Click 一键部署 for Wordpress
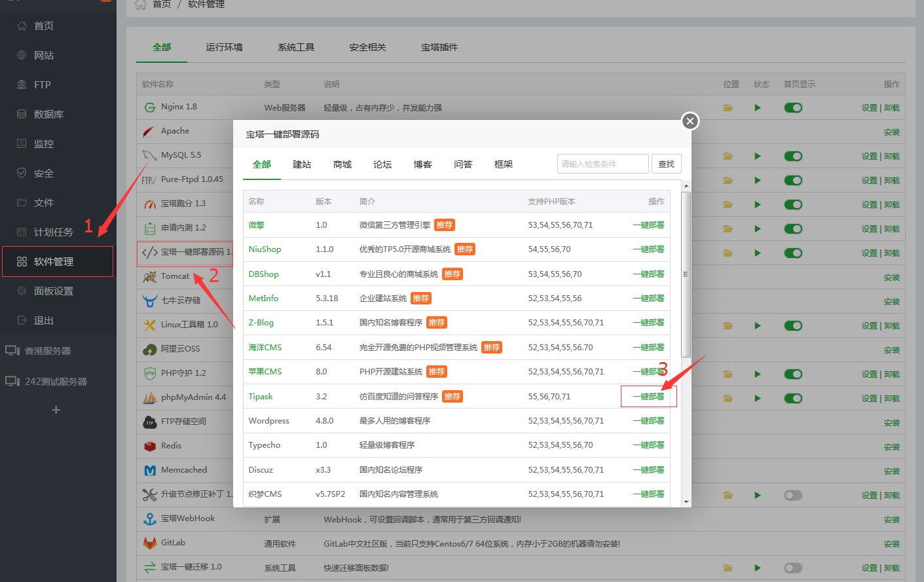The height and width of the screenshot is (582, 924). pos(648,421)
